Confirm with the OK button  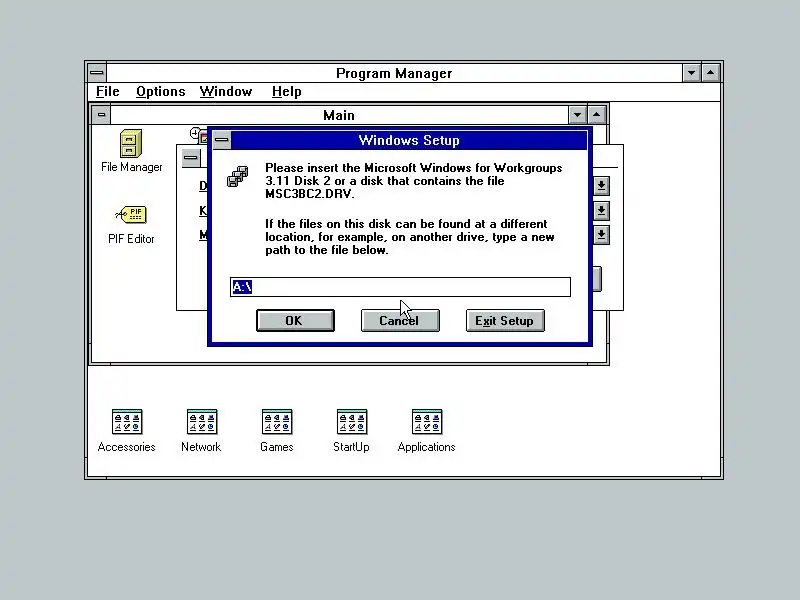coord(295,320)
